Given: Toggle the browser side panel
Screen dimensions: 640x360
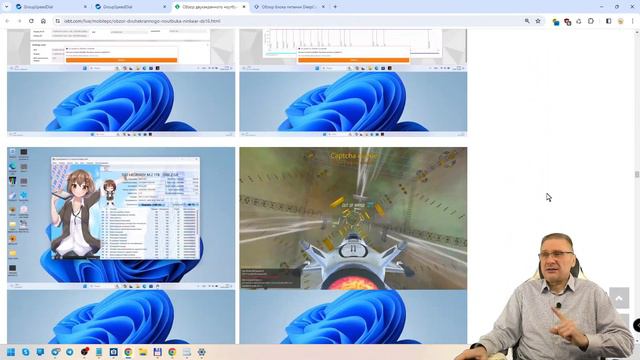Looking at the screenshot, I should coord(608,21).
